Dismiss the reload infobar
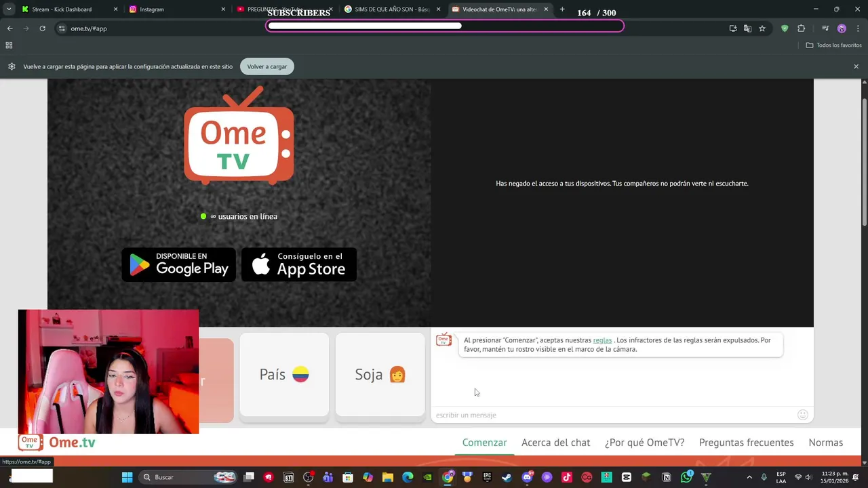 [x=856, y=66]
